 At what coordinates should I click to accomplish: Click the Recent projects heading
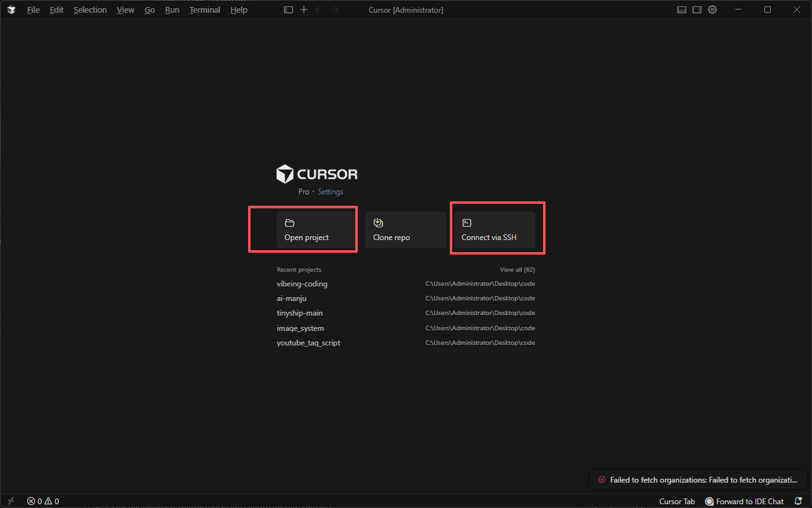coord(299,270)
